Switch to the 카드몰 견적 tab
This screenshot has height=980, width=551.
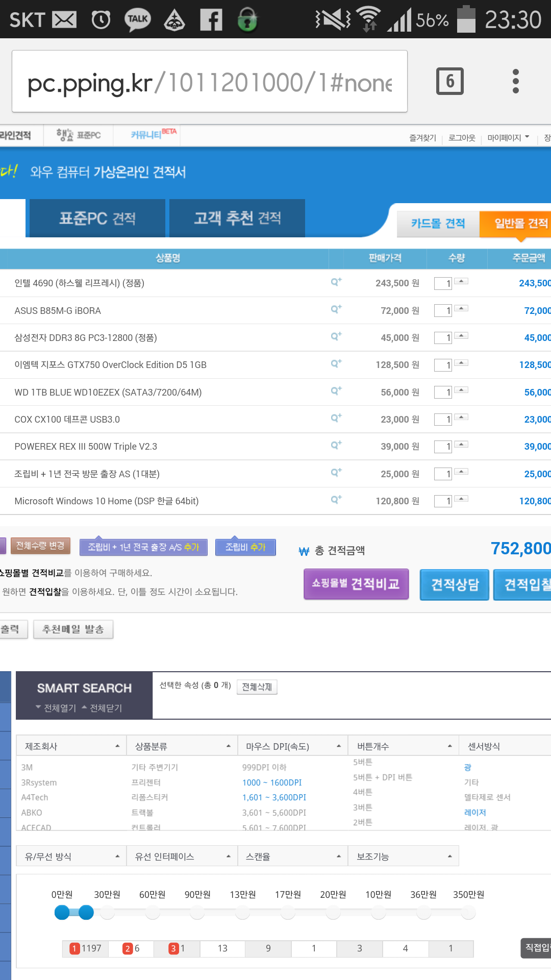(438, 224)
